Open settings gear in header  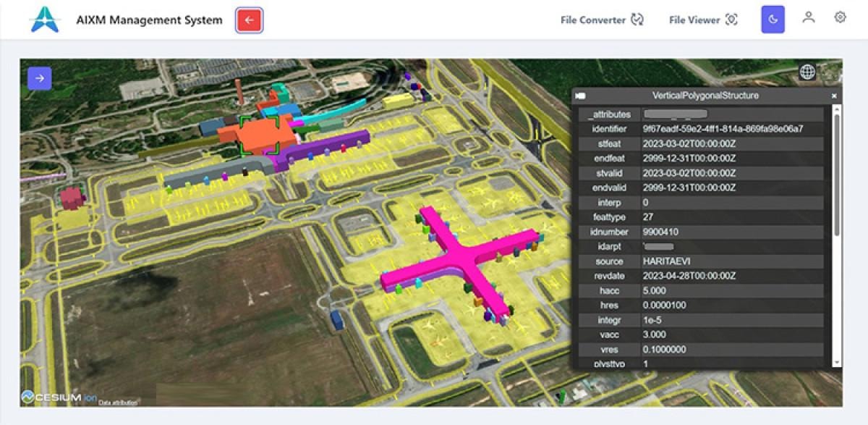840,18
